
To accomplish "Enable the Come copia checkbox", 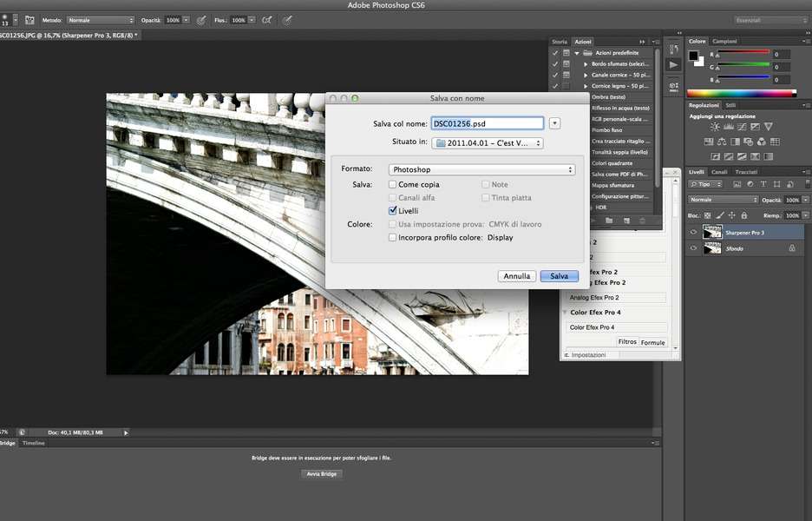I will coord(393,185).
